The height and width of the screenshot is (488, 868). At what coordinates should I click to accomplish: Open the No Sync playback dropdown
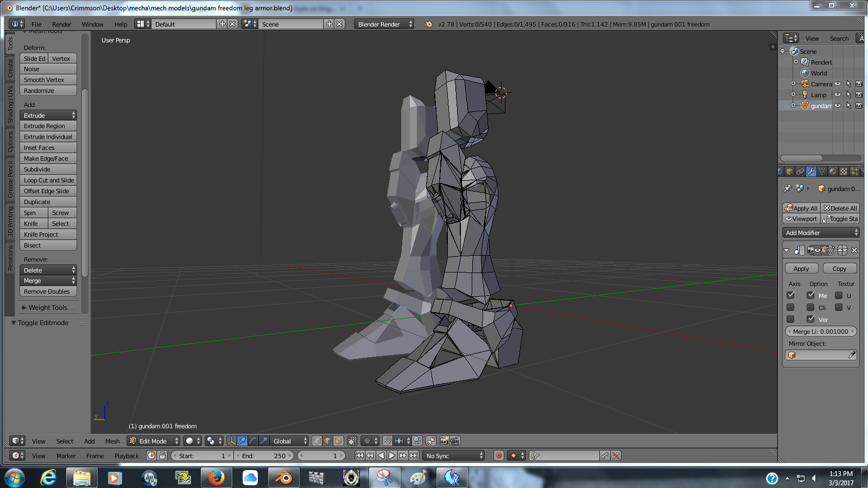tap(454, 455)
